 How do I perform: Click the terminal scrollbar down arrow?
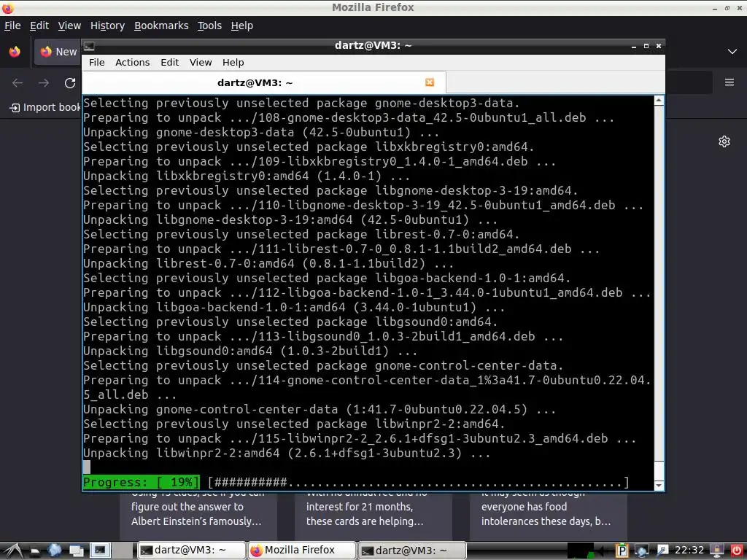(659, 485)
